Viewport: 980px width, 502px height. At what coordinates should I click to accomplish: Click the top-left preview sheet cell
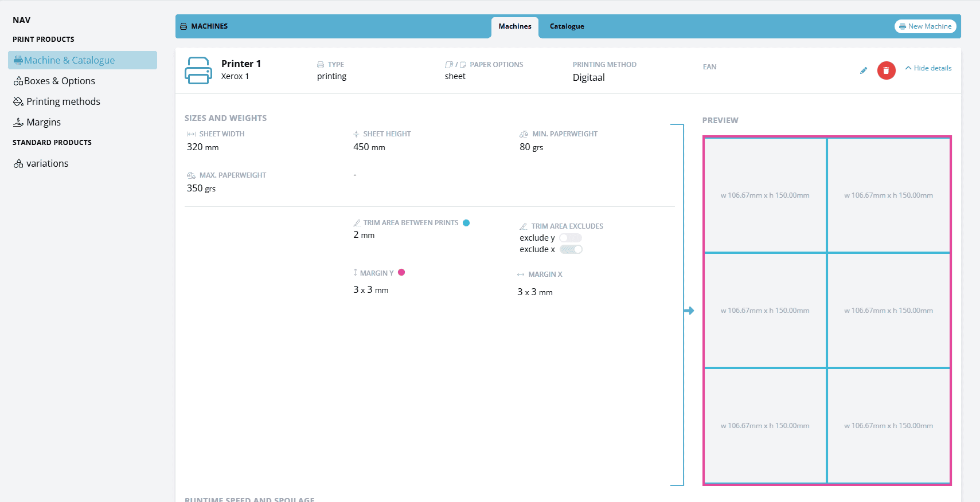(x=765, y=195)
